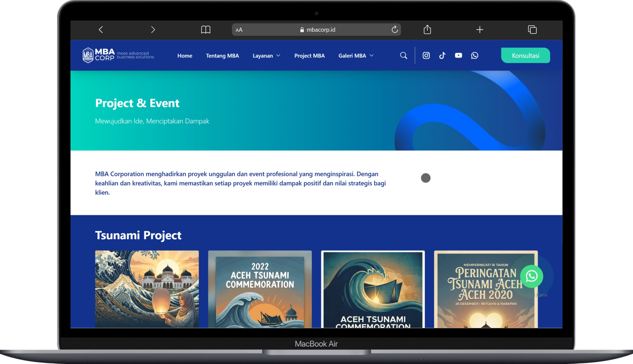Click the header WhatsApp icon

click(475, 56)
